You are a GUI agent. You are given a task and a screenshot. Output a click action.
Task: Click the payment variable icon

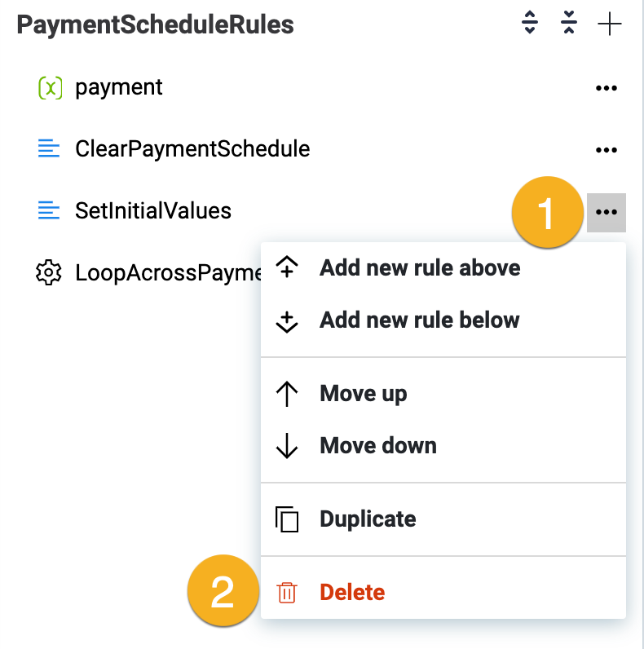50,88
